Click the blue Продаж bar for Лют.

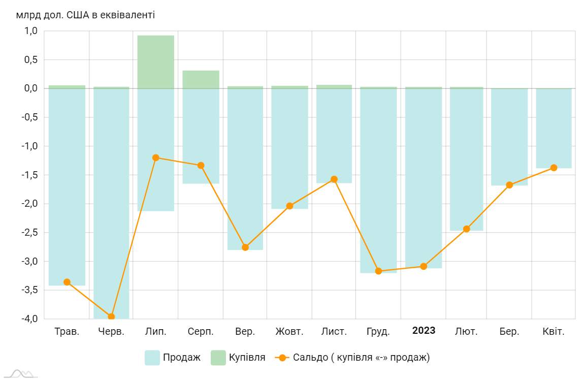tap(467, 160)
